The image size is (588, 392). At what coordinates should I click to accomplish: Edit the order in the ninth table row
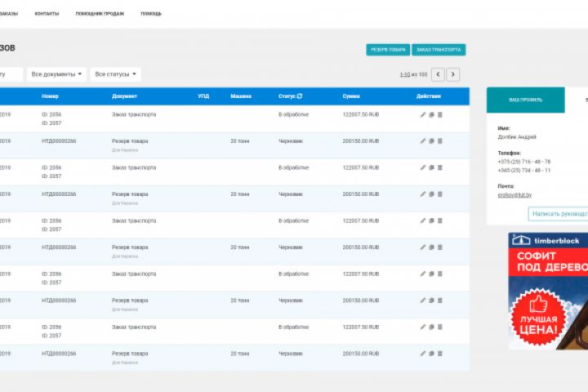click(x=423, y=327)
